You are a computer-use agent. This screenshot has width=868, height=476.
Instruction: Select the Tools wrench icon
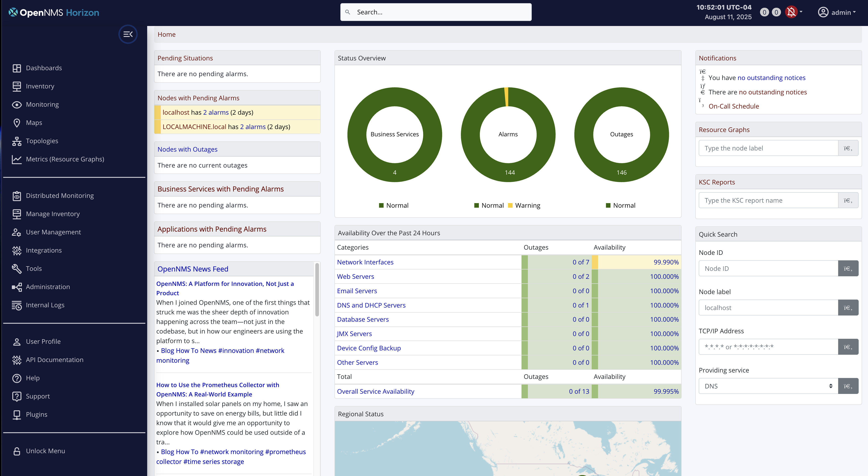[17, 269]
